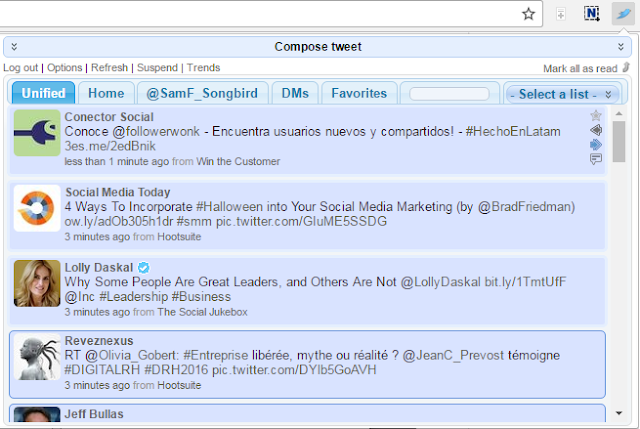
Task: Open the @LollyDaskal mention
Action: (x=441, y=282)
